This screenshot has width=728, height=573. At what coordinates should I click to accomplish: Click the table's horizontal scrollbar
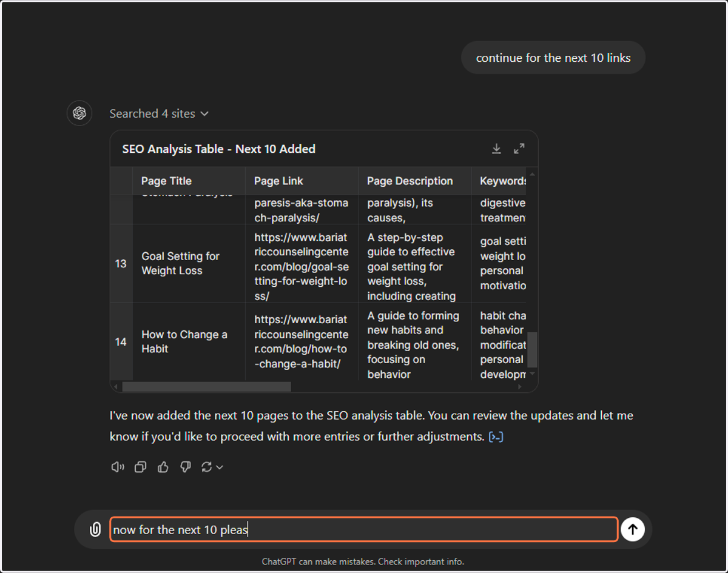[x=206, y=386]
